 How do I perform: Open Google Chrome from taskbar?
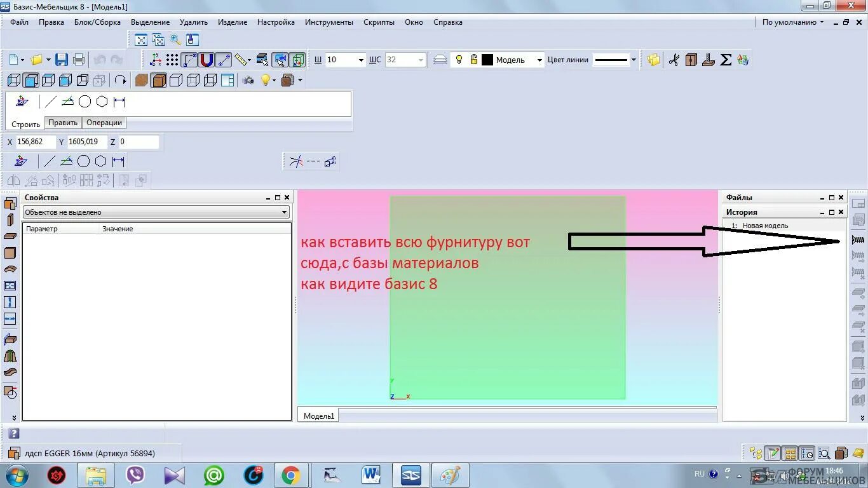pyautogui.click(x=291, y=475)
